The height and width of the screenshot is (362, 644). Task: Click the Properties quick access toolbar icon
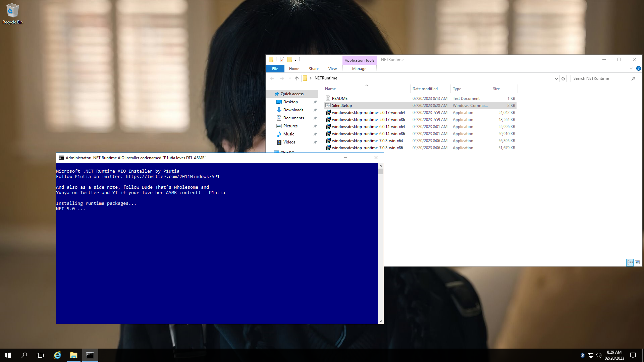pyautogui.click(x=282, y=60)
